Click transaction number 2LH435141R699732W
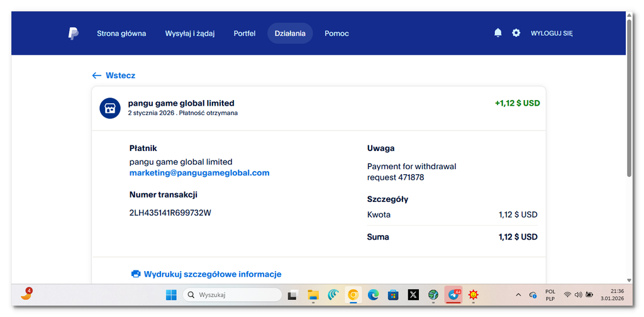This screenshot has width=644, height=317. pyautogui.click(x=170, y=213)
